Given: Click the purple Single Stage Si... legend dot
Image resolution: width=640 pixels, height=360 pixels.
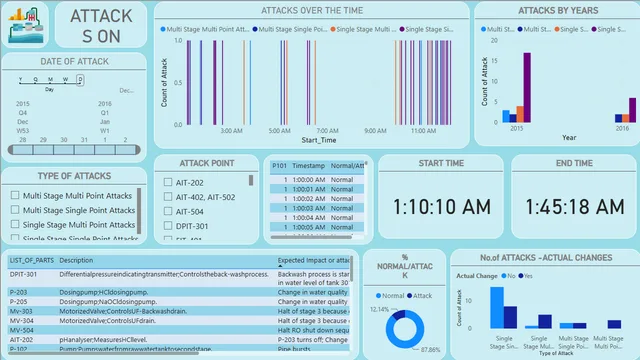Looking at the screenshot, I should 402,29.
